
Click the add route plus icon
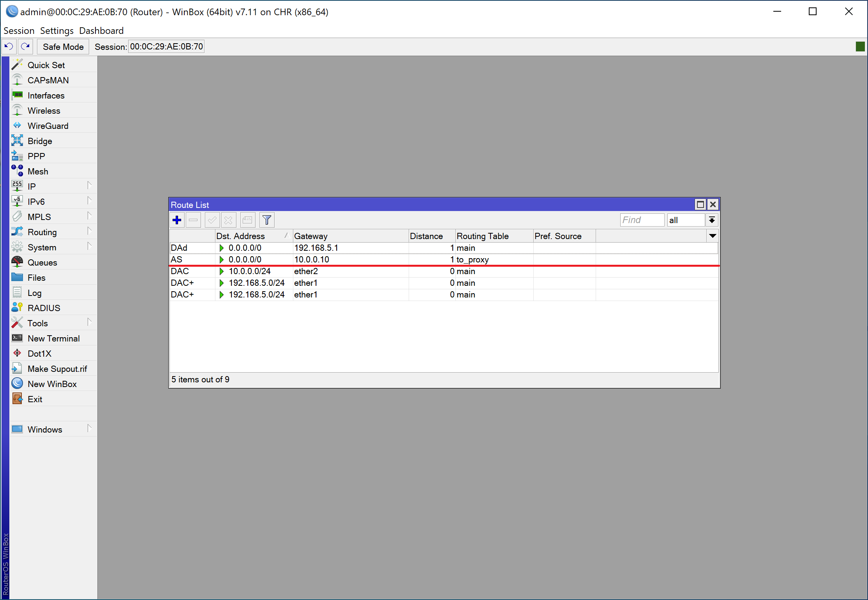point(177,220)
